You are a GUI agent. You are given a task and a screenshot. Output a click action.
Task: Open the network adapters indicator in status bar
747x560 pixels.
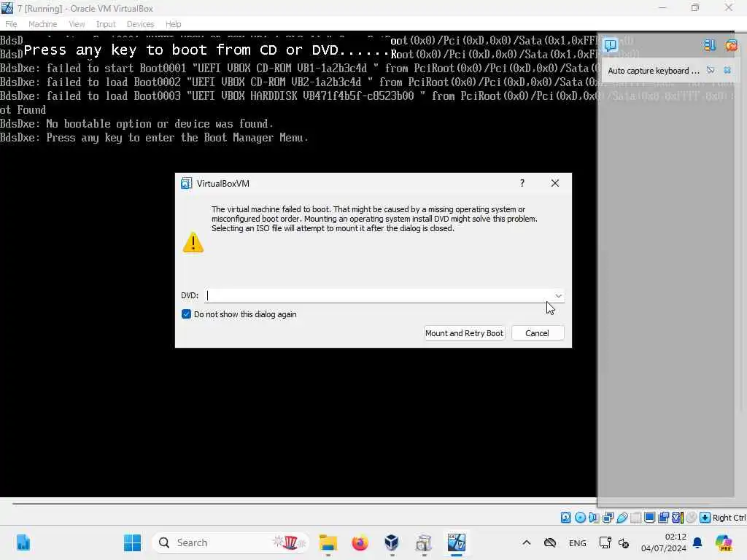tap(608, 518)
